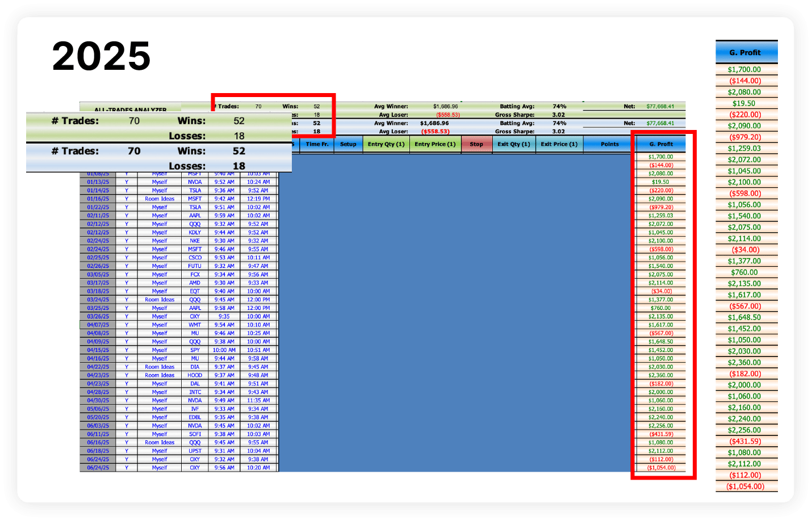
Task: Select the WMT ticker cell
Action: [195, 325]
